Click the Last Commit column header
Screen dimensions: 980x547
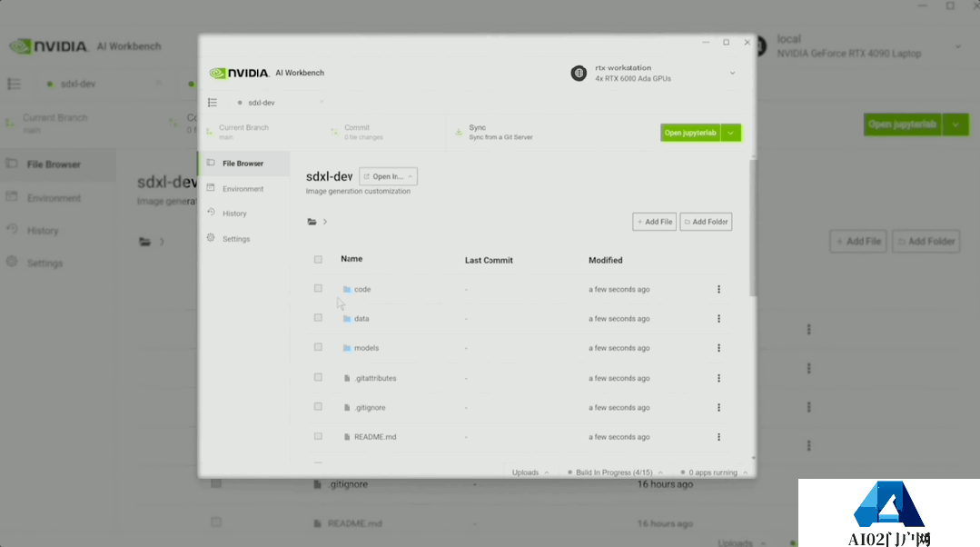coord(489,260)
